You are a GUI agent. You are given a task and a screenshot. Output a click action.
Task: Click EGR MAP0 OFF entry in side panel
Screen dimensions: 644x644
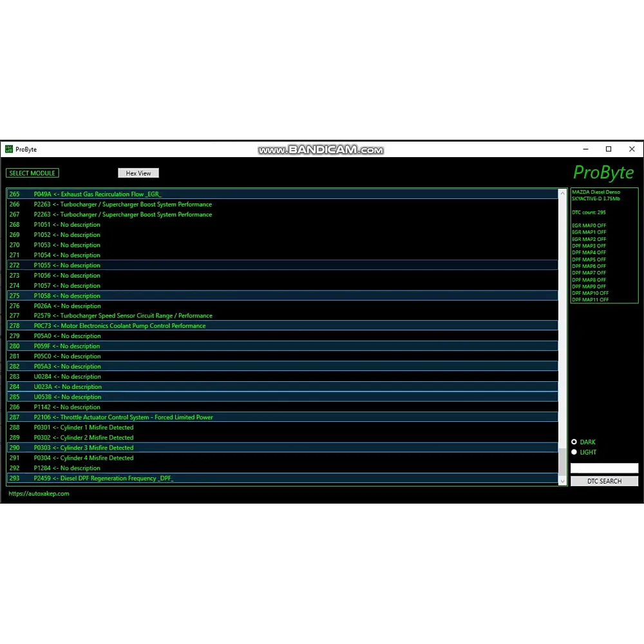(x=589, y=225)
